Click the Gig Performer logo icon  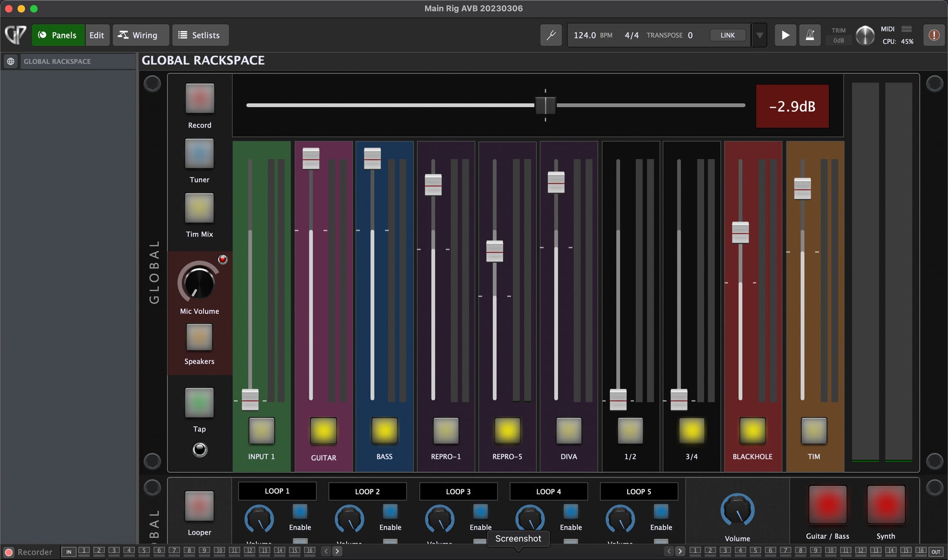(15, 35)
